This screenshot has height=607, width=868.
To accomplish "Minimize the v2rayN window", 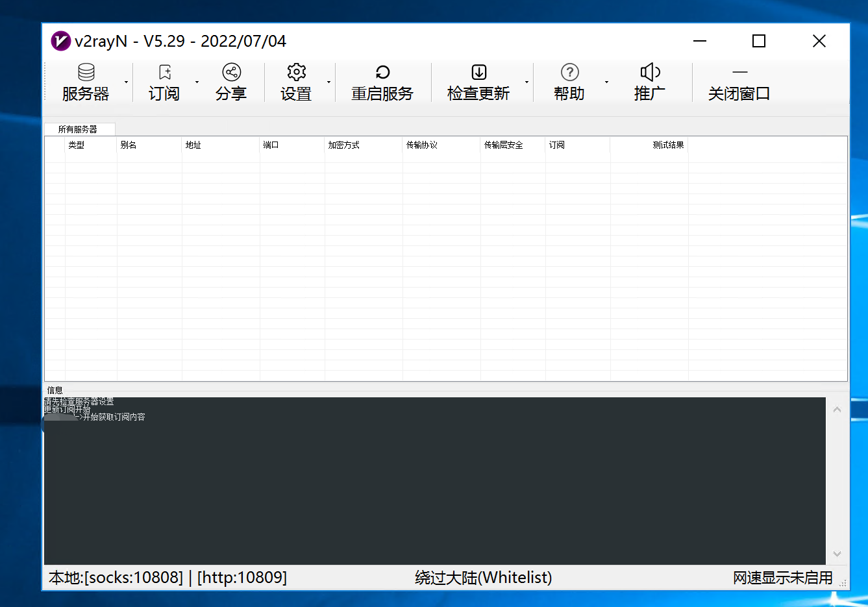I will point(700,41).
